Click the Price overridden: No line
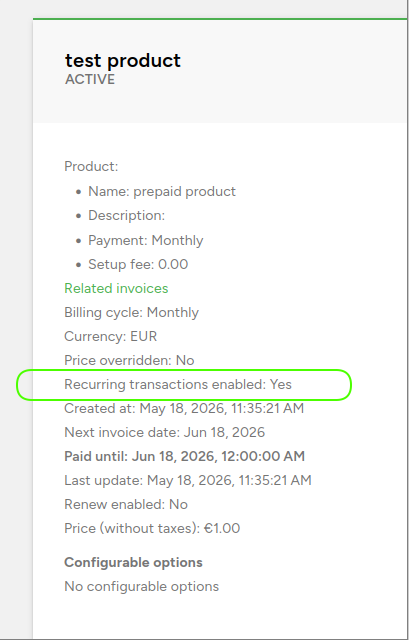 pyautogui.click(x=129, y=360)
